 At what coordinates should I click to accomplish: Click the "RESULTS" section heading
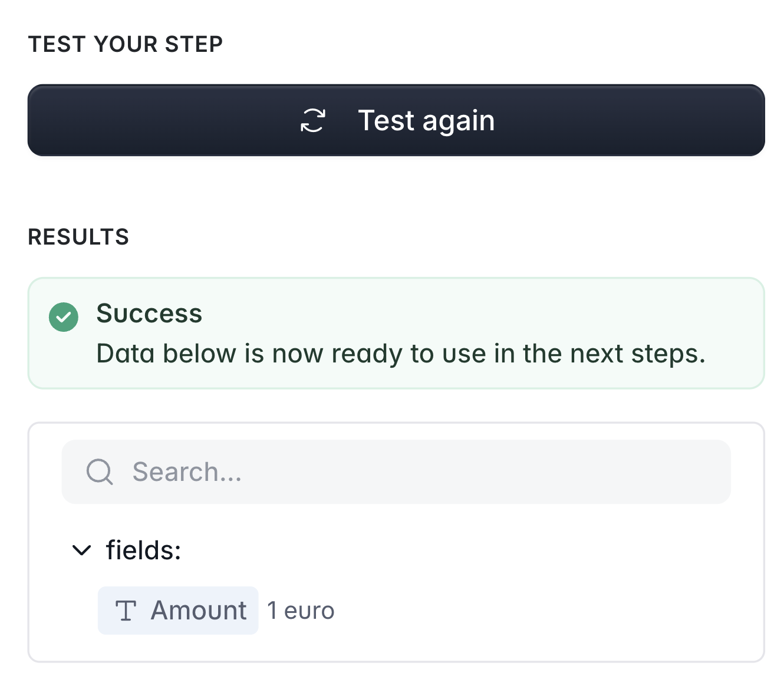[78, 237]
